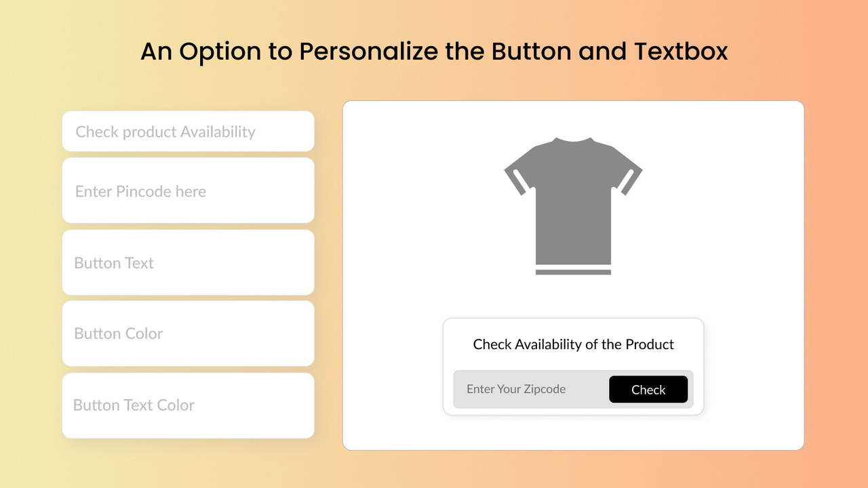Viewport: 868px width, 488px height.
Task: Click the Enter Your Zipcode textbox
Action: pos(529,389)
